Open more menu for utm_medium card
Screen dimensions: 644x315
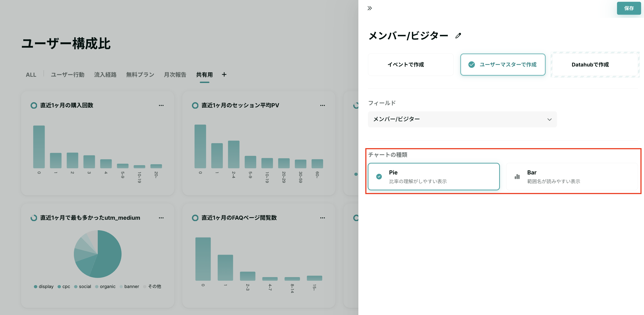161,218
